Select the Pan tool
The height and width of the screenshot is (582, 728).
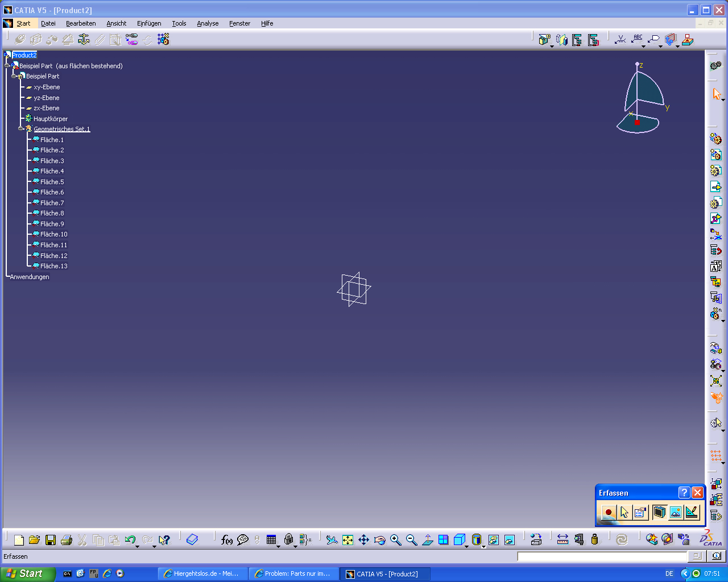pos(363,540)
